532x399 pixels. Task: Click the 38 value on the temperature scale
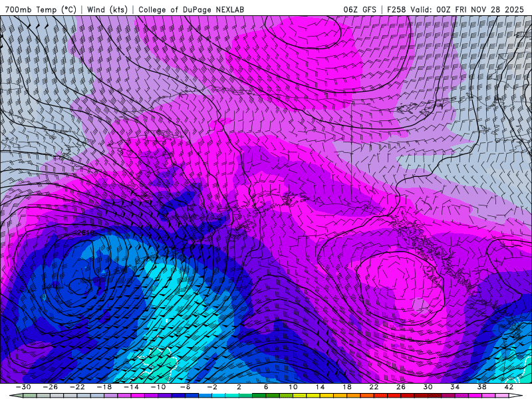tap(481, 387)
